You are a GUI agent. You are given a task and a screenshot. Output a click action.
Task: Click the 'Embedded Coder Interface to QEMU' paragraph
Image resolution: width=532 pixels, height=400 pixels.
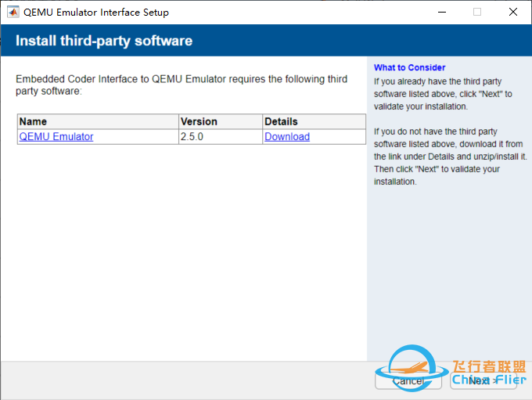coord(182,85)
